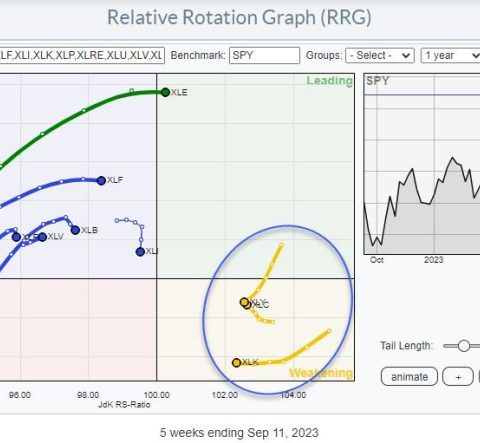Click the 5 weeks ending date text
Image resolution: width=480 pixels, height=443 pixels.
[x=239, y=433]
